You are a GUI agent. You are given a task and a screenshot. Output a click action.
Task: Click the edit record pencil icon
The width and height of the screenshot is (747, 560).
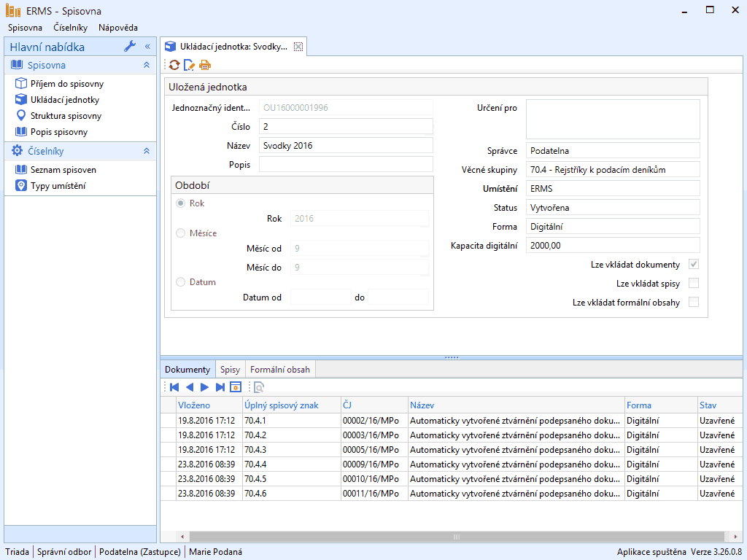point(190,65)
